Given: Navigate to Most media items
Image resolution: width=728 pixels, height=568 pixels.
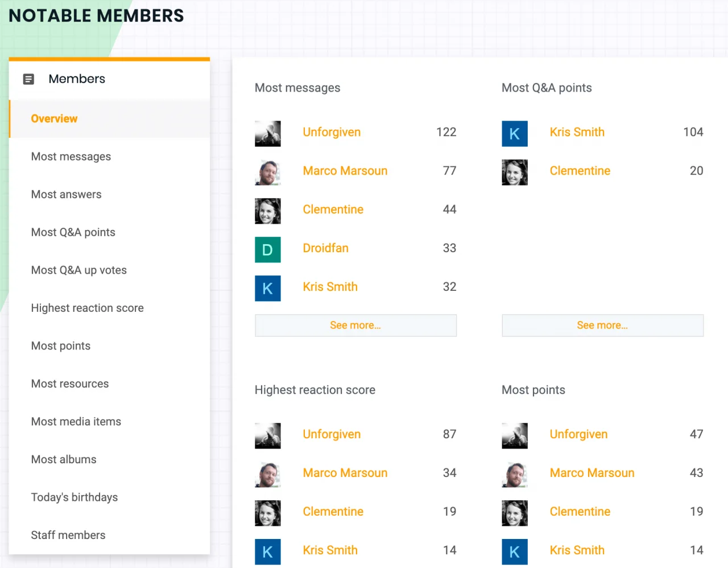Looking at the screenshot, I should (76, 422).
